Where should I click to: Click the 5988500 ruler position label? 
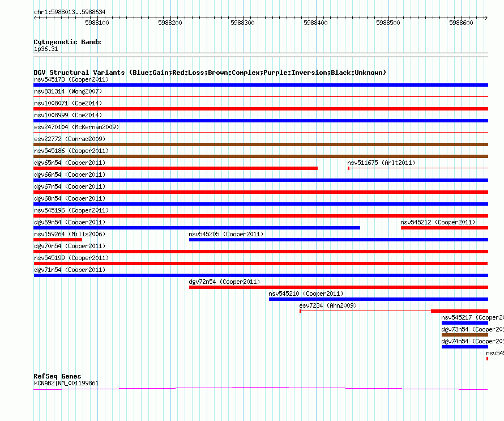click(388, 23)
